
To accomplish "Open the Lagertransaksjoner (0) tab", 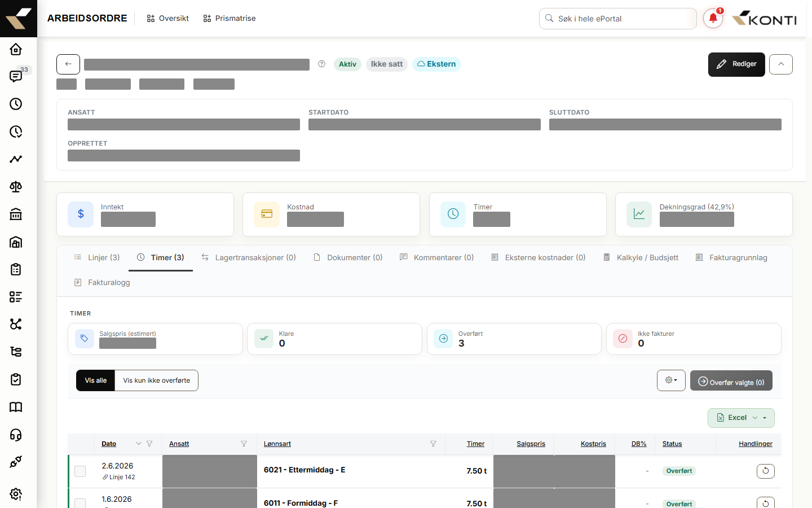I will 249,257.
